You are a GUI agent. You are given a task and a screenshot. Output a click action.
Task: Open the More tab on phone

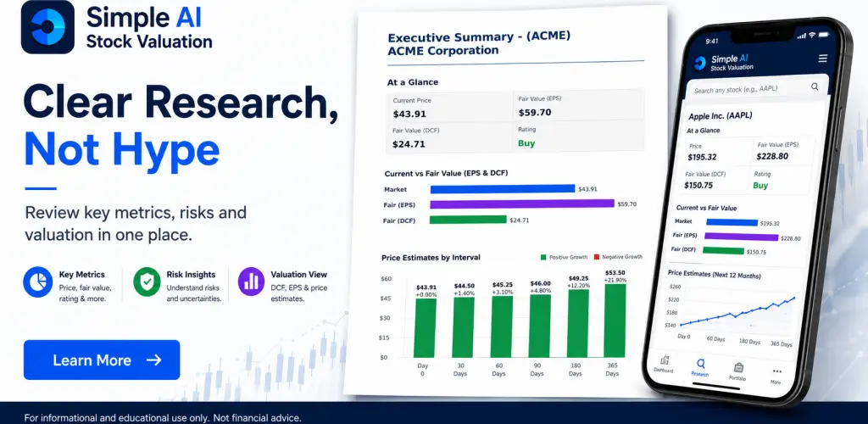(x=776, y=376)
